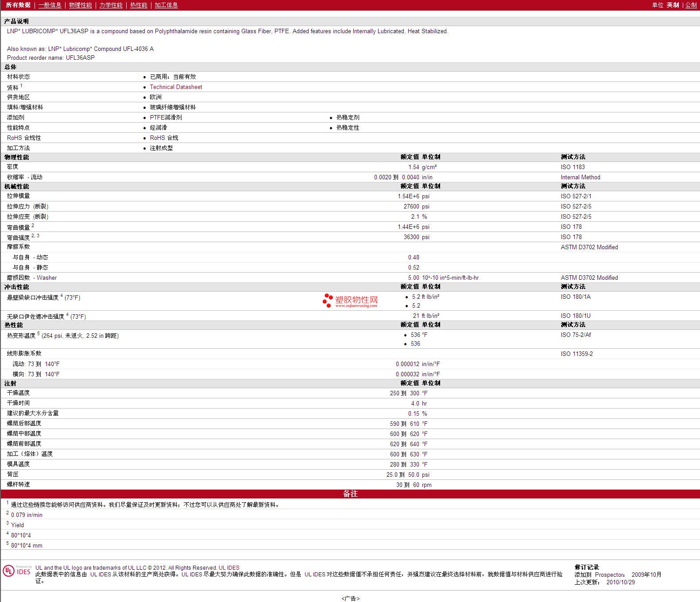This screenshot has height=602, width=700.
Task: Select 英制 units
Action: (673, 5)
